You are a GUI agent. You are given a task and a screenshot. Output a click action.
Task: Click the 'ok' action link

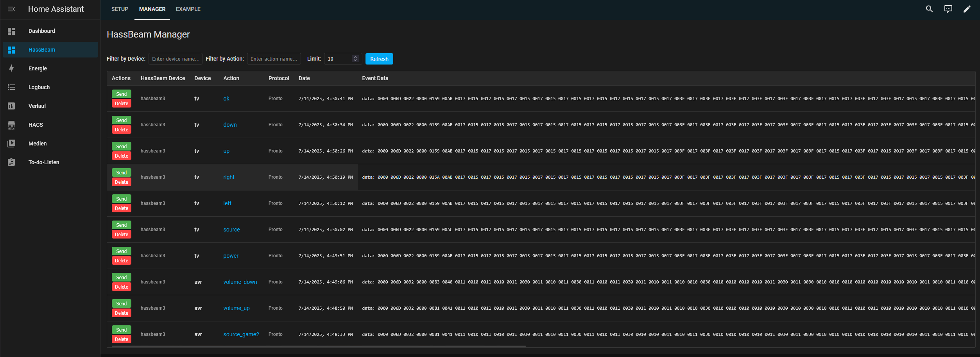click(x=226, y=99)
